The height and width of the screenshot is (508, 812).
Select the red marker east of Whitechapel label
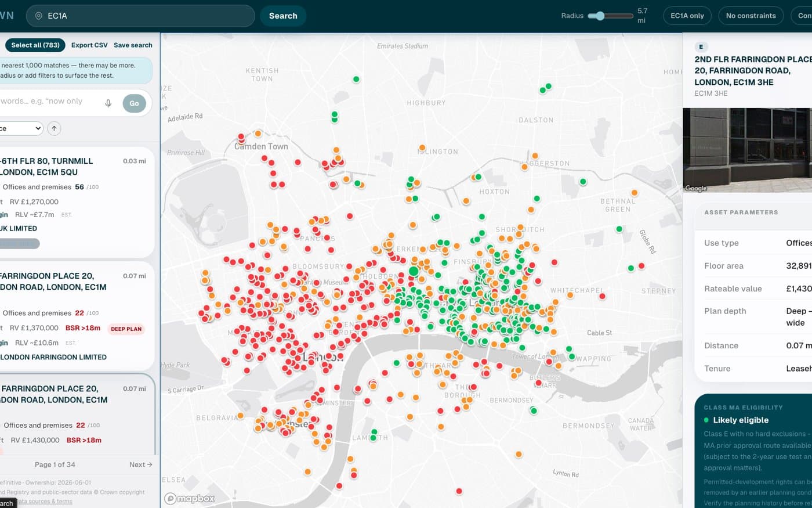pyautogui.click(x=602, y=296)
